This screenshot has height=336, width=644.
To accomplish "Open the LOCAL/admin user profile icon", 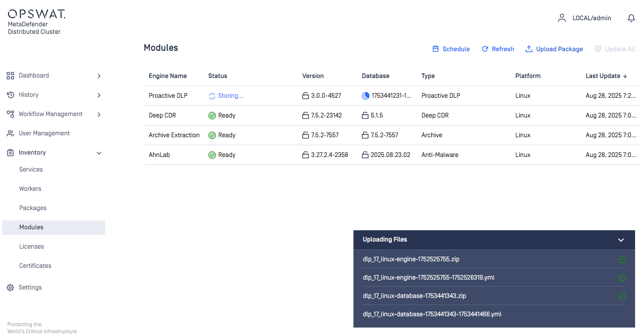I will [x=561, y=18].
